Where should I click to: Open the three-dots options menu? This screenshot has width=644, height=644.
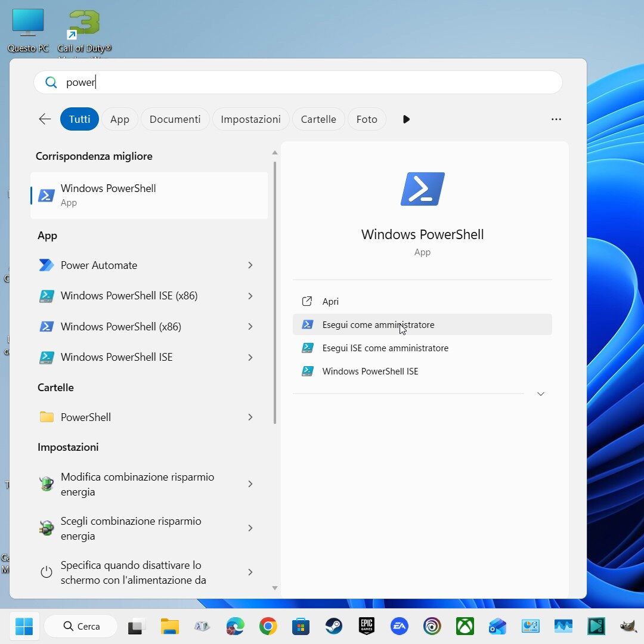(x=556, y=119)
